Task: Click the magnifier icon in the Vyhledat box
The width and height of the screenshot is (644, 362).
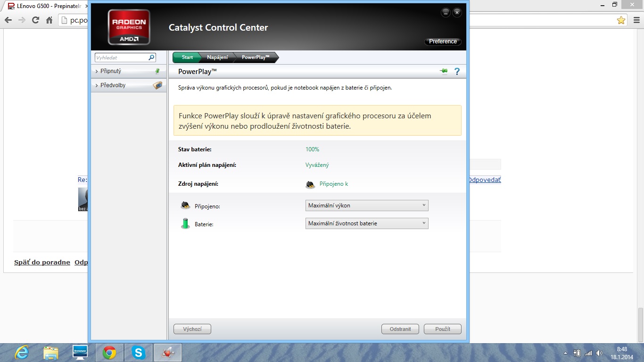Action: (x=151, y=58)
